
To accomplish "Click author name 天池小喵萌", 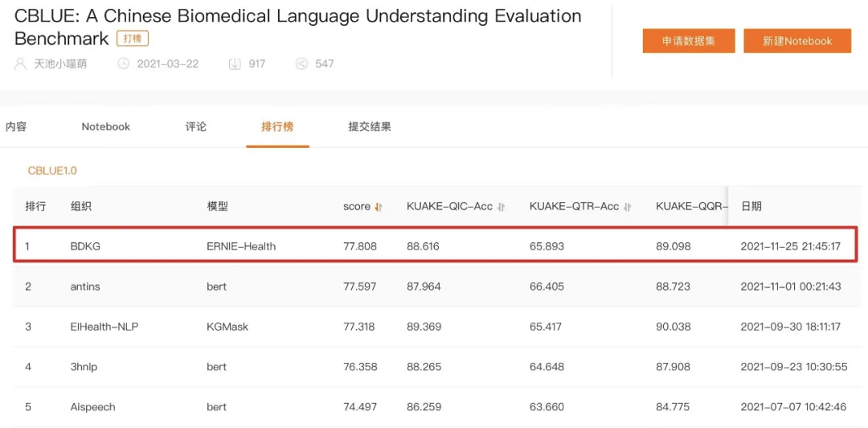I will click(61, 64).
